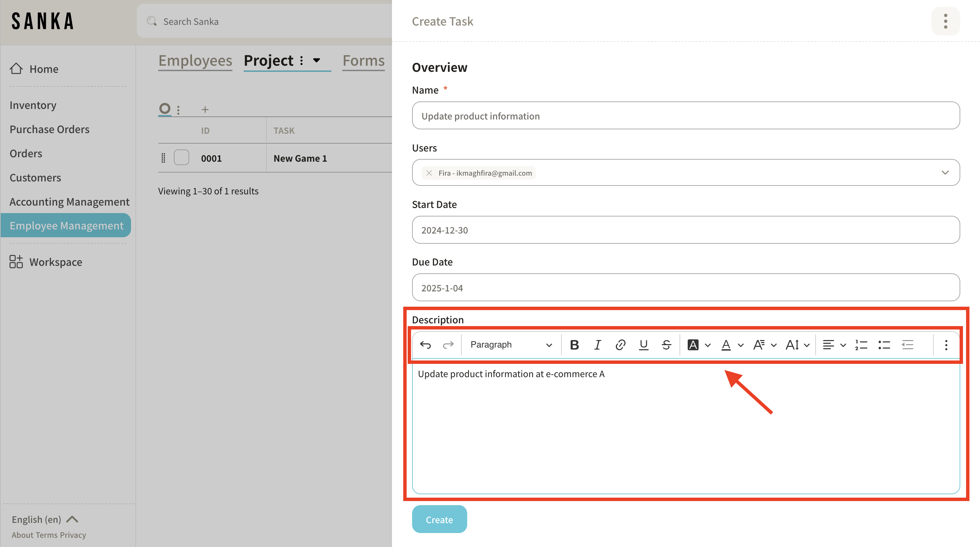Click the Undo icon in description toolbar

[425, 344]
